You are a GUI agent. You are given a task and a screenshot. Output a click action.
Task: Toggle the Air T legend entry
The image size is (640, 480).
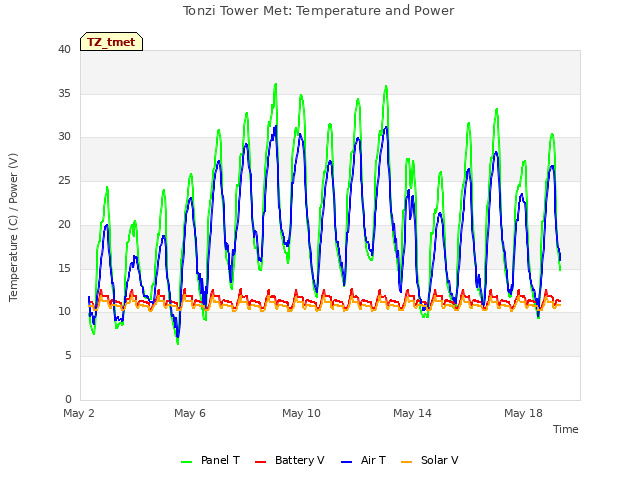tap(363, 460)
